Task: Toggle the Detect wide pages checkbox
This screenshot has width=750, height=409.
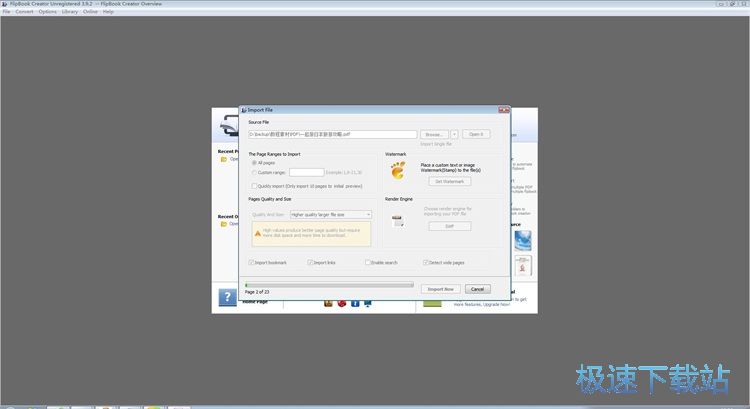Action: 425,263
